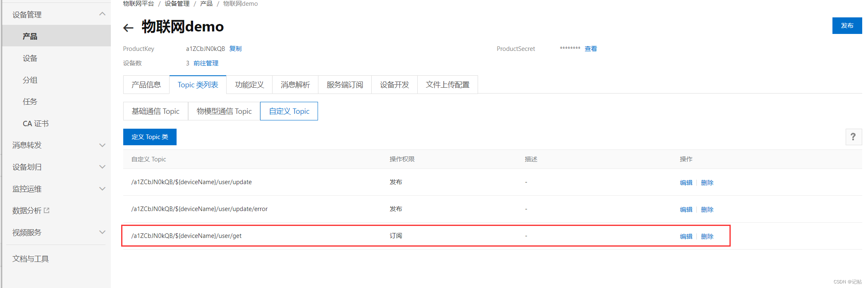The height and width of the screenshot is (288, 868).
Task: Edit the /user/update topic row
Action: [x=686, y=182]
